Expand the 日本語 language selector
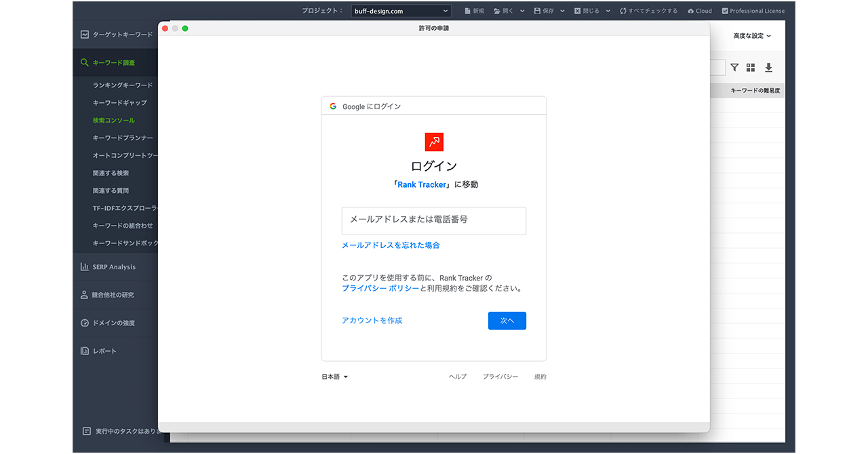 pos(334,377)
